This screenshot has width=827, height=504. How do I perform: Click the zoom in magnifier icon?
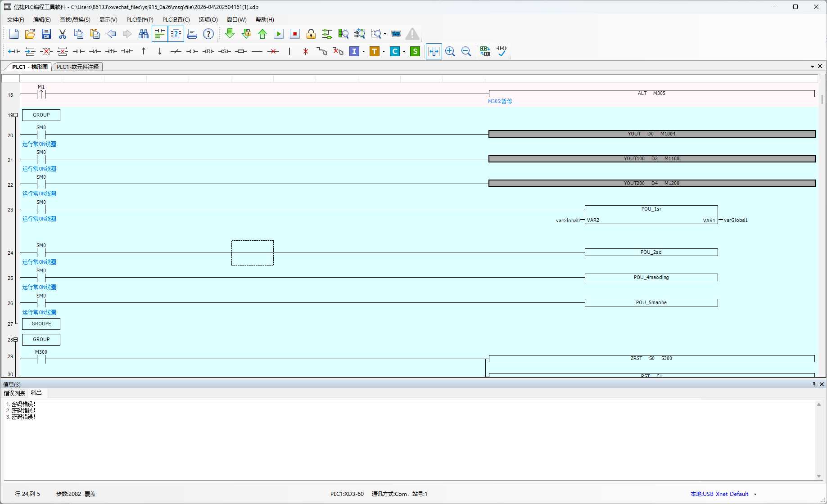pos(450,51)
